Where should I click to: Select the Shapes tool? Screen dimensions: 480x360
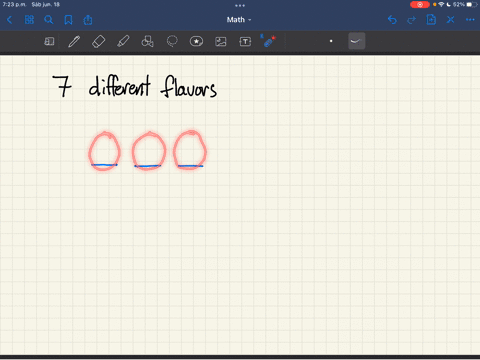[147, 41]
